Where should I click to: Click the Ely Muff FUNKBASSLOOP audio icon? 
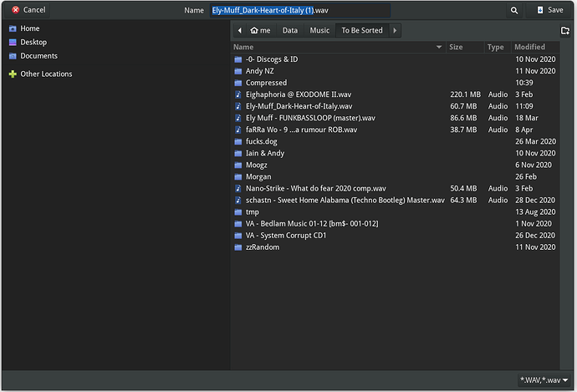click(x=238, y=118)
